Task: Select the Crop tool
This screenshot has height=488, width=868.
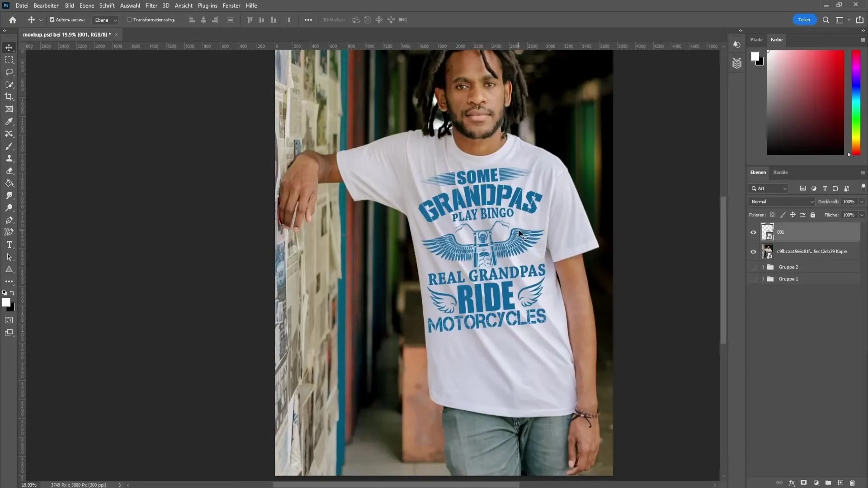Action: tap(9, 97)
